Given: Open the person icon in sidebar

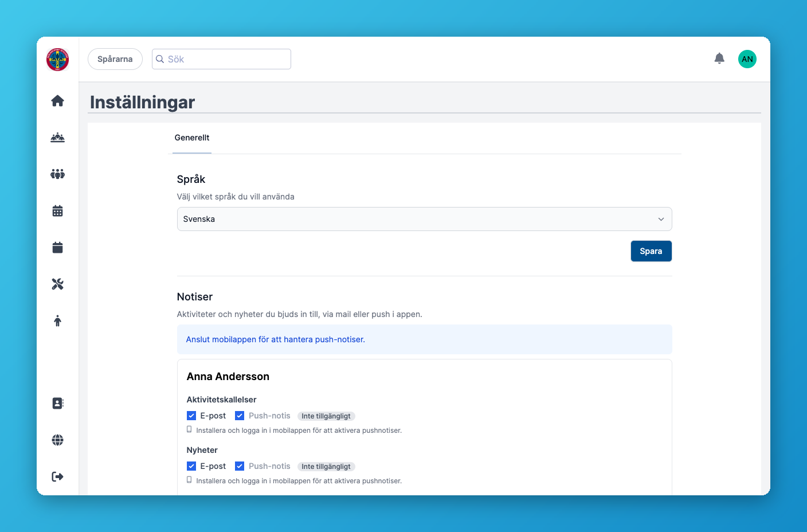Looking at the screenshot, I should (57, 321).
